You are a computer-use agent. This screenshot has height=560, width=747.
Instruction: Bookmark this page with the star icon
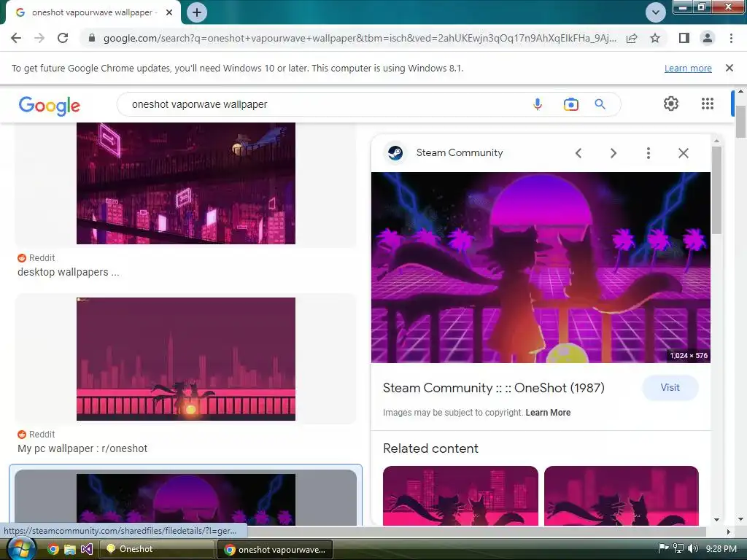pos(655,38)
